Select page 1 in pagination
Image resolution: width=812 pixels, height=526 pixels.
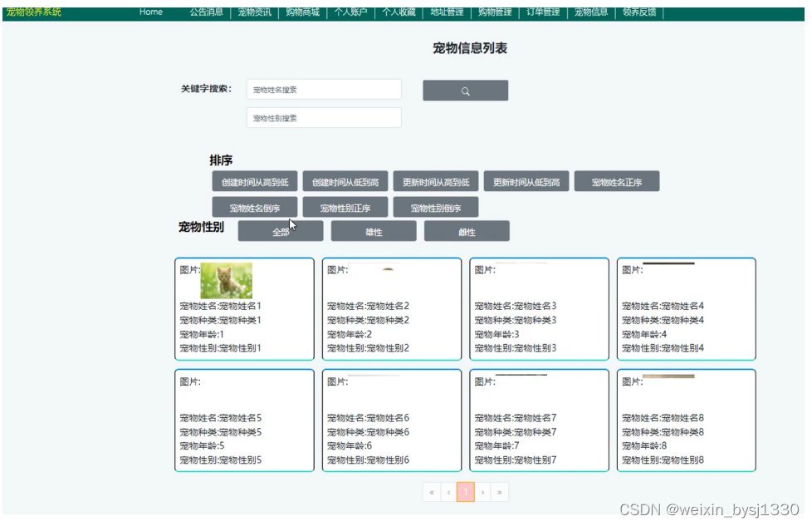(x=466, y=492)
